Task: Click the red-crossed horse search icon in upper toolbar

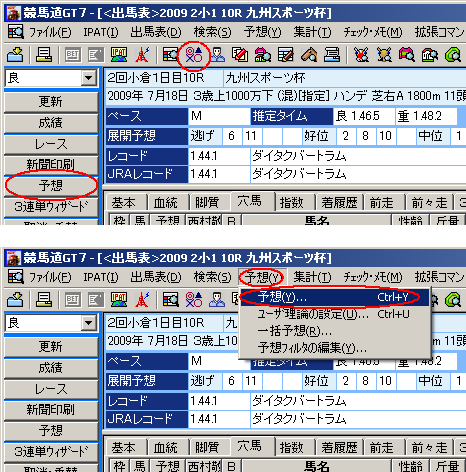Action: coord(361,55)
